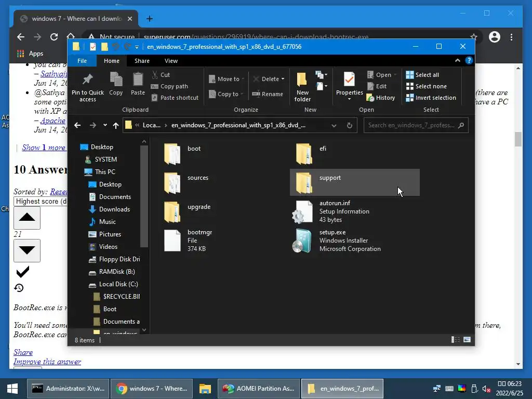Click Copy path in ribbon
This screenshot has height=399, width=532.
coord(169,86)
